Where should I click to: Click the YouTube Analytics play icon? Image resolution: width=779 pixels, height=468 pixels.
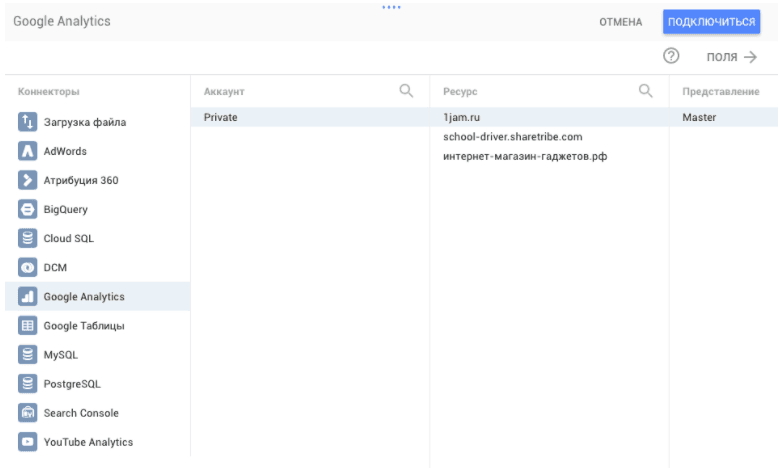click(x=27, y=442)
